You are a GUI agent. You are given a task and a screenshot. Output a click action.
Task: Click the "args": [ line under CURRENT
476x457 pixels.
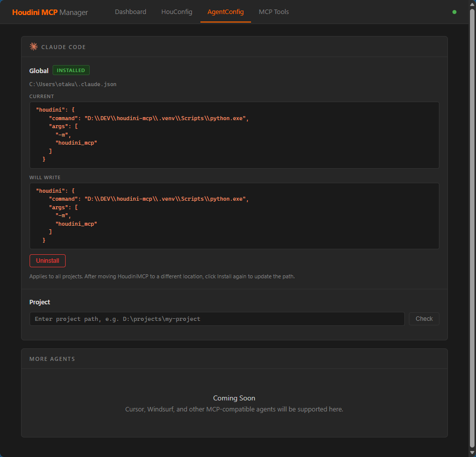(x=64, y=127)
